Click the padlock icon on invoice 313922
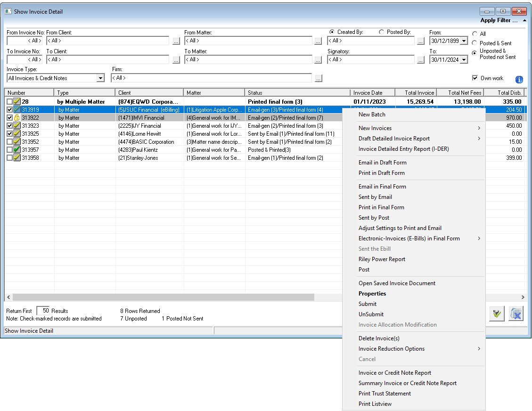 tap(17, 118)
